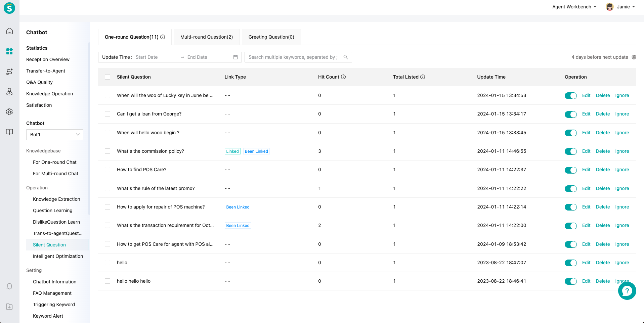Screen dimensions: 644x323
Task: Click the End Date field
Action: point(208,57)
